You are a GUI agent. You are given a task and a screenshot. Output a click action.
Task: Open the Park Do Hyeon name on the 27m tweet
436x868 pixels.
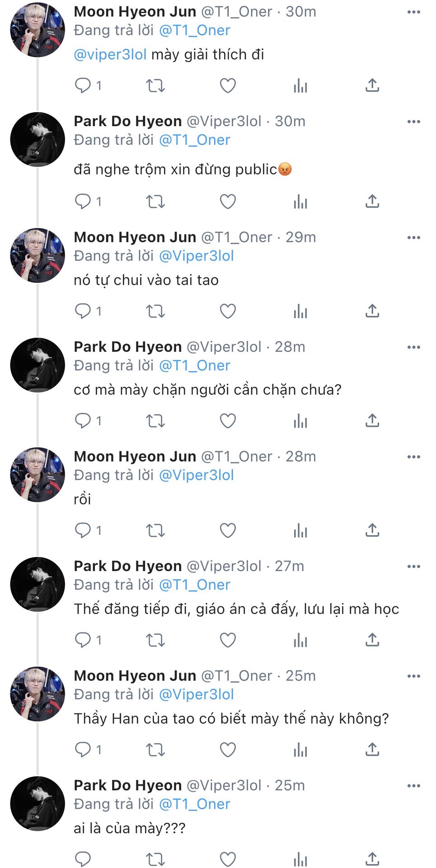coord(128,566)
